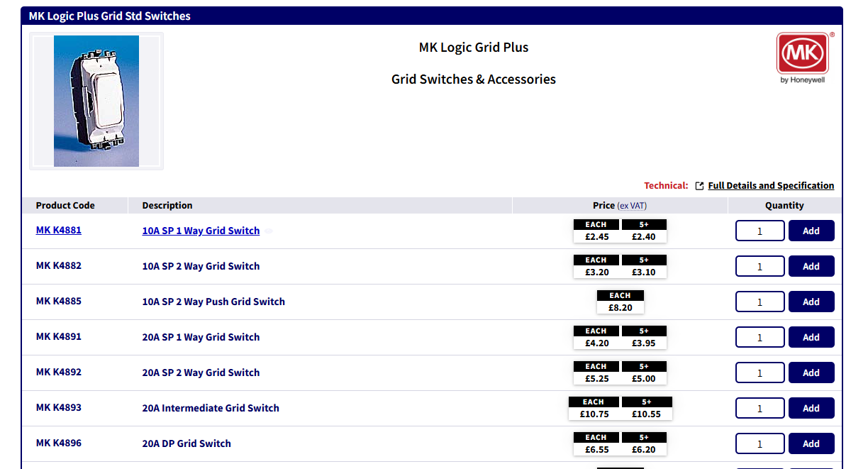The width and height of the screenshot is (868, 469).
Task: Click the ex VAT label in Price header
Action: (x=632, y=206)
